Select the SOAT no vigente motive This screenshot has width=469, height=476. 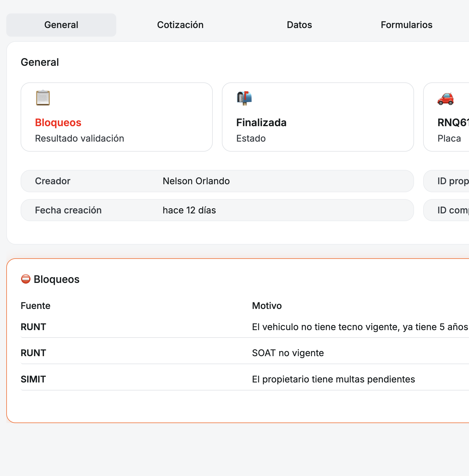(x=288, y=353)
